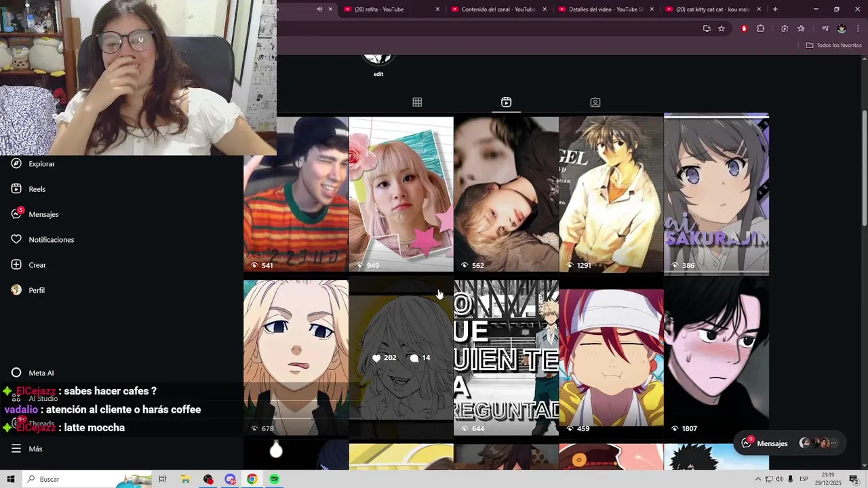Bookmark this page with the star icon
The height and width of the screenshot is (488, 868).
coord(722,28)
